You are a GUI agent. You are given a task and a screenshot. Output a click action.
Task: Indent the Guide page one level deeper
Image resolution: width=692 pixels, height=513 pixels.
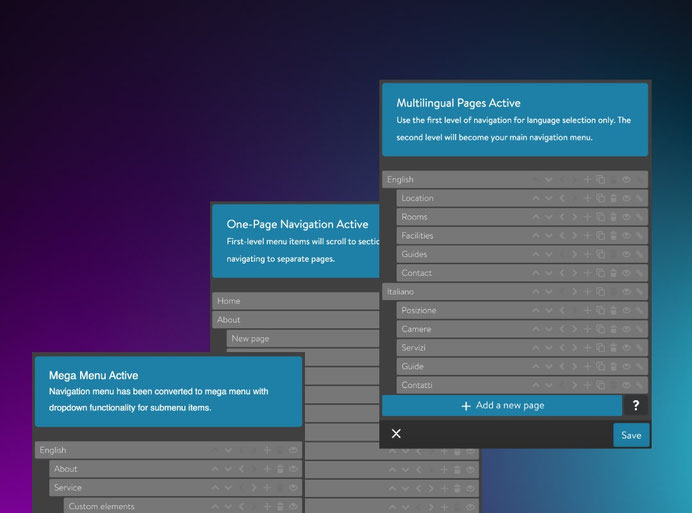574,367
